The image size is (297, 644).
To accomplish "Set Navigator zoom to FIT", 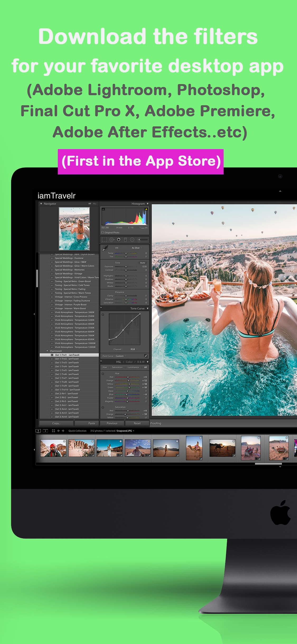I will (x=90, y=204).
